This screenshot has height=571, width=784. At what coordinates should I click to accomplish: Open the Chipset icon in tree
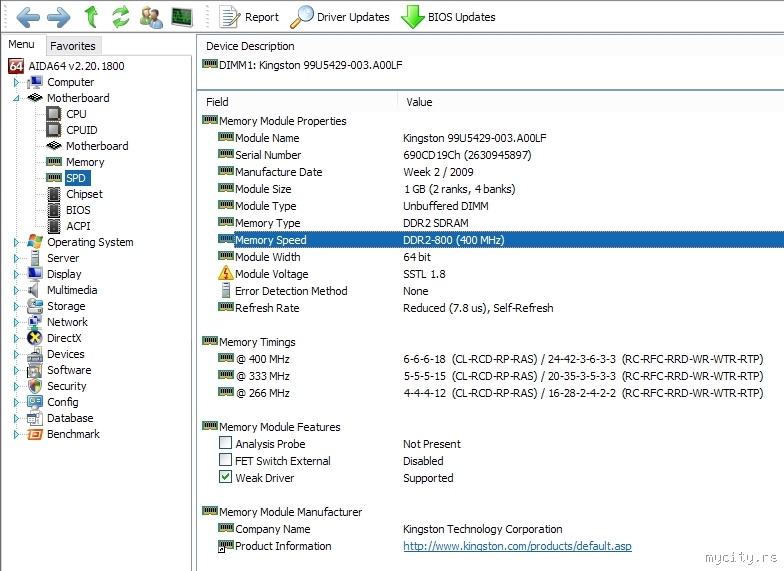(54, 194)
